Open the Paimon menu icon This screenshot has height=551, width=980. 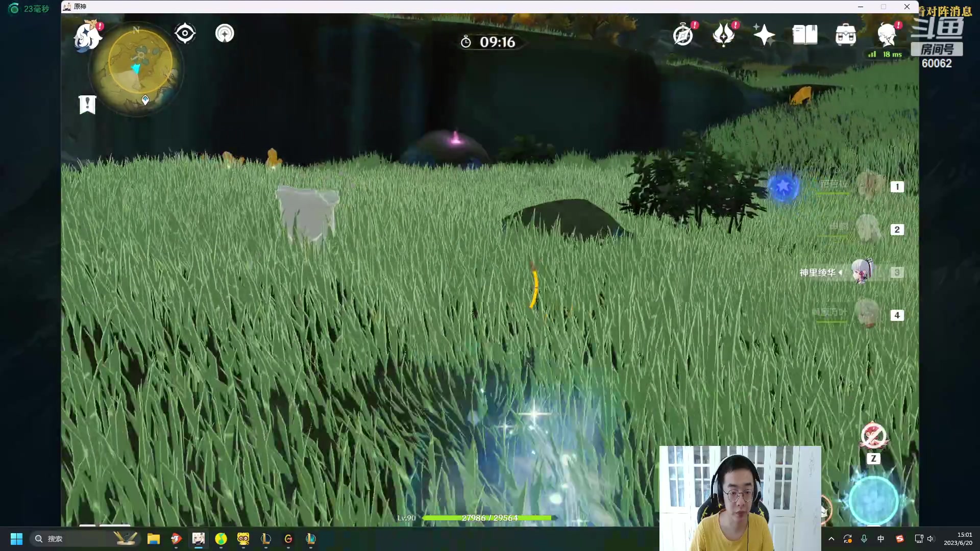87,36
